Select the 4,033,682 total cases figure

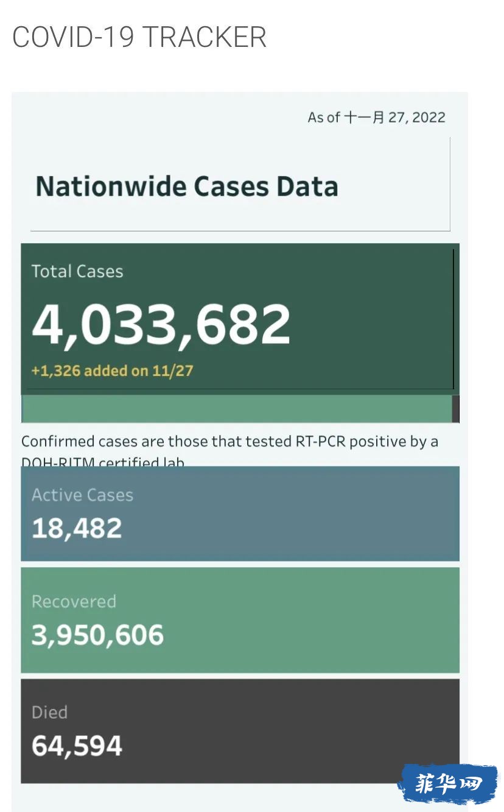click(x=161, y=323)
